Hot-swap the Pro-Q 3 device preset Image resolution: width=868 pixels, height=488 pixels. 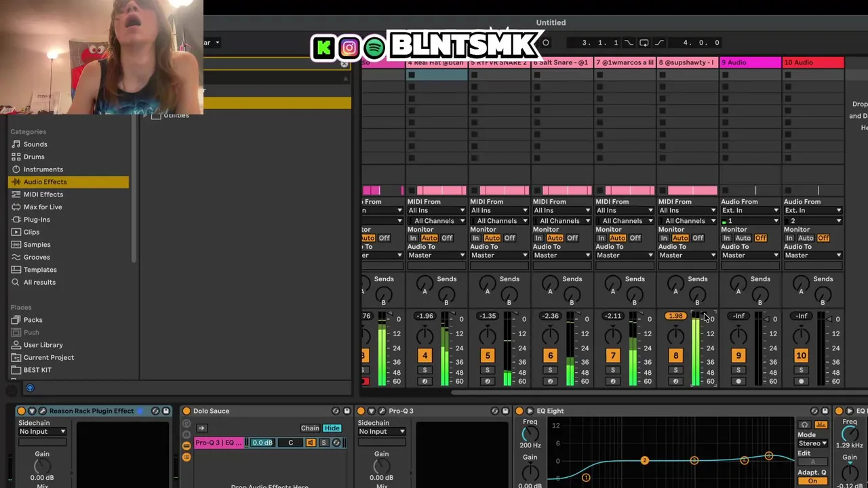coord(494,411)
